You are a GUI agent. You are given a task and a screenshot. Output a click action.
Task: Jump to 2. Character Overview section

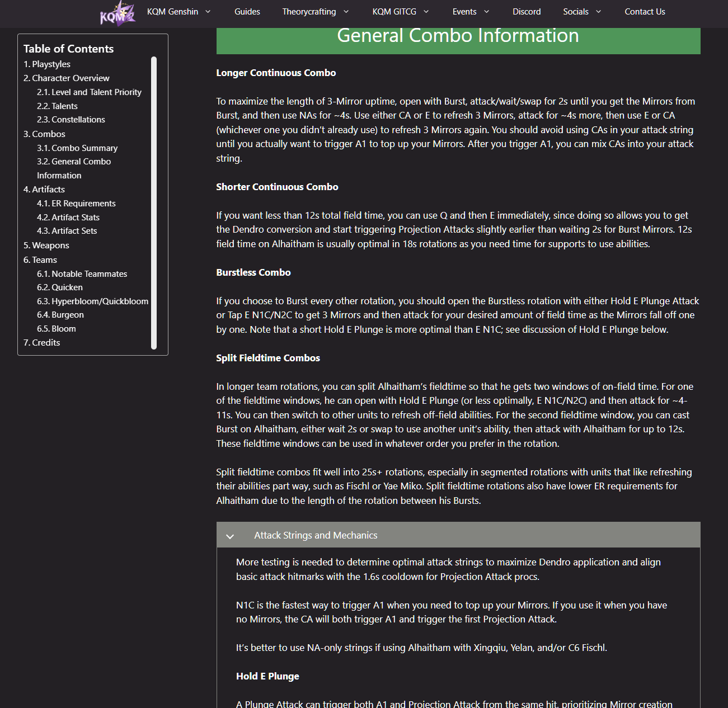[x=67, y=78]
